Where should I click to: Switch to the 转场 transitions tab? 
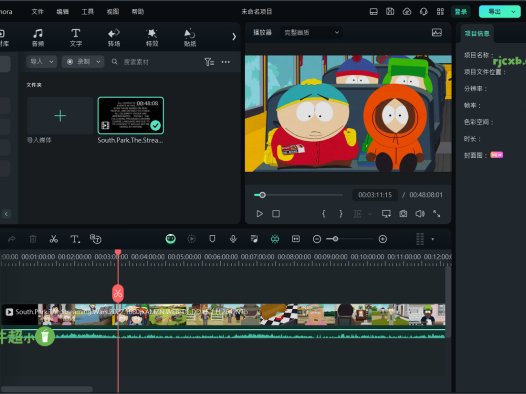tap(114, 38)
